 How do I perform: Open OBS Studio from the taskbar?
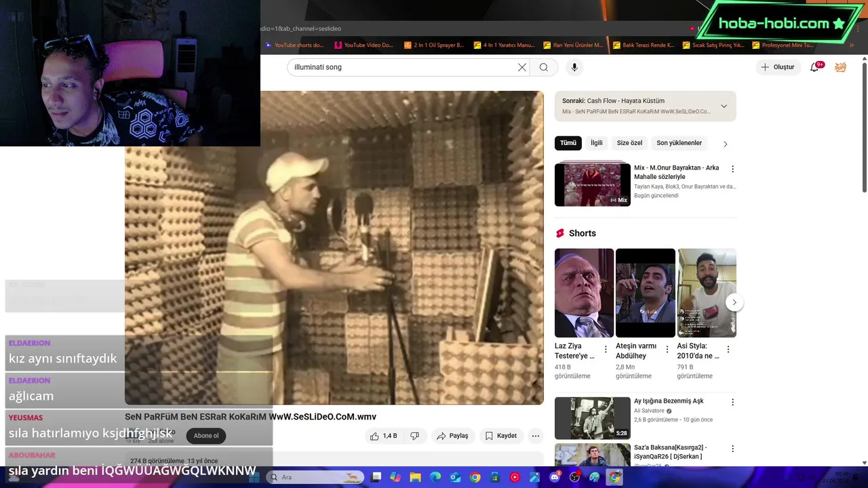coord(575,477)
